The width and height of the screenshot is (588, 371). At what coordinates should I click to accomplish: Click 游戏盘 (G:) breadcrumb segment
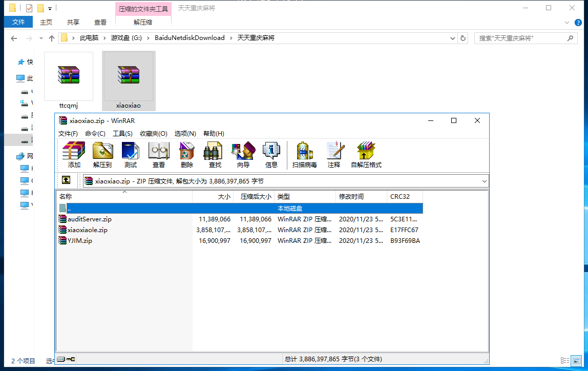coord(127,38)
